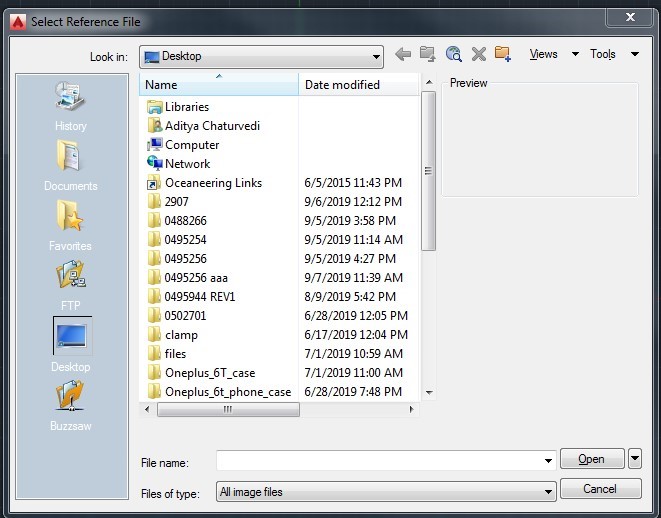Go up one folder level
The width and height of the screenshot is (661, 518).
[427, 54]
